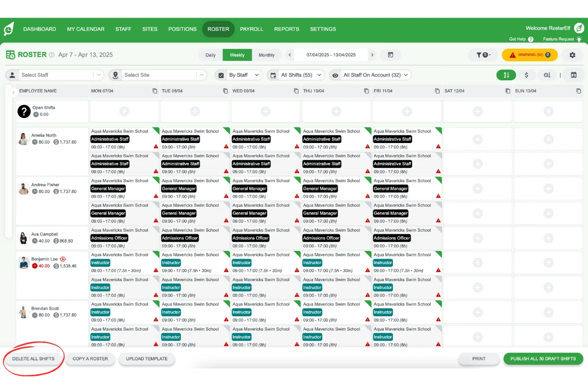Screen dimensions: 588x392
Task: Click Upload Template button
Action: (x=147, y=359)
